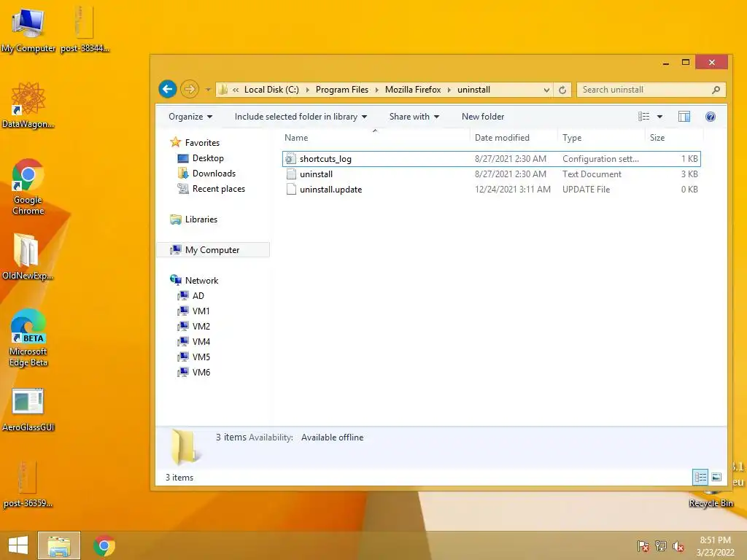747x560 pixels.
Task: Open the VM4 network computer
Action: pyautogui.click(x=193, y=341)
